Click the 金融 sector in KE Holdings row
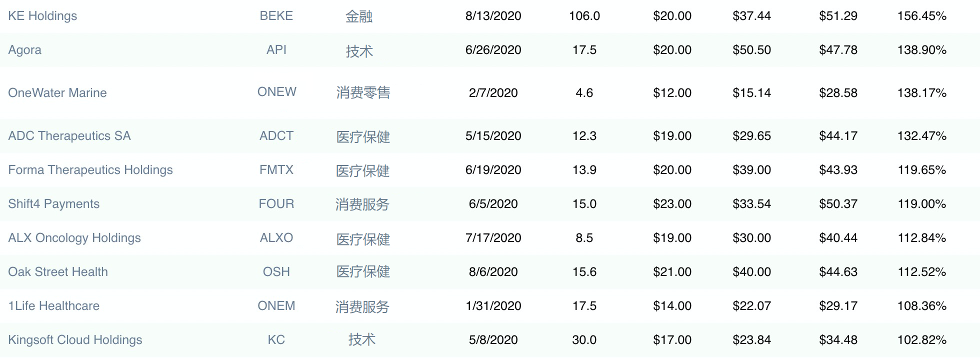Viewport: 980px width, 358px height. pos(359,16)
